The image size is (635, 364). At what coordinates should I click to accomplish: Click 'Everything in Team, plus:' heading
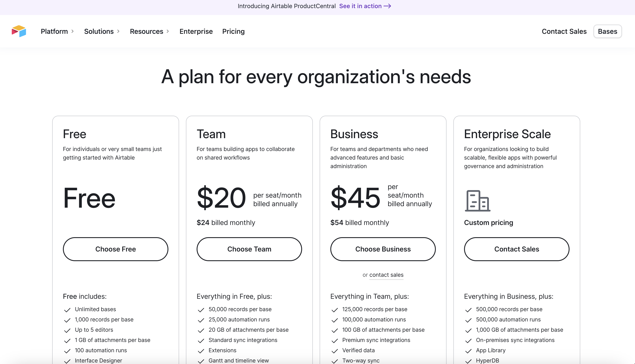pos(369,296)
